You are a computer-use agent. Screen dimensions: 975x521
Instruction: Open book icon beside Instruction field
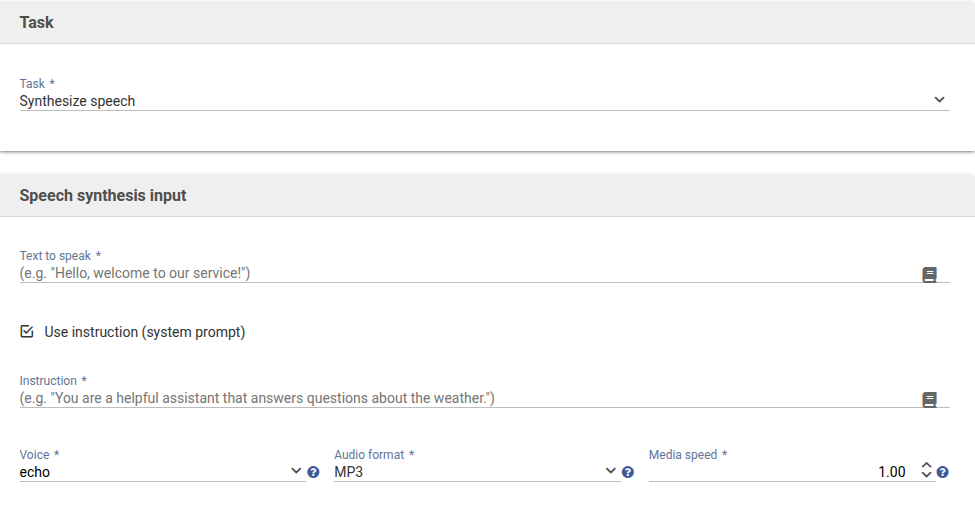929,400
